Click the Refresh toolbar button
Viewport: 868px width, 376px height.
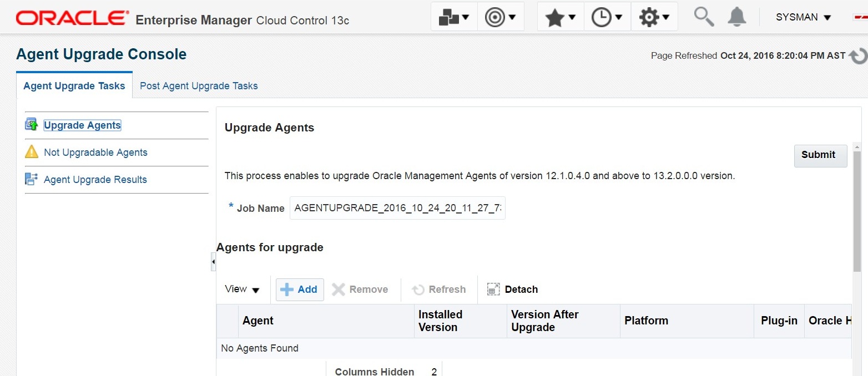(x=438, y=289)
